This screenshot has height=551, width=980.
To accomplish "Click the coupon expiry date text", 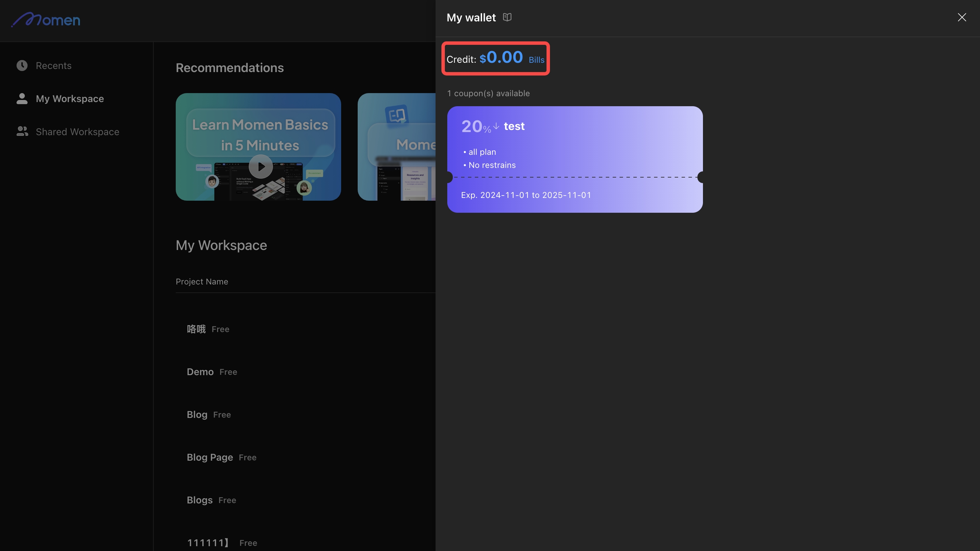I will [526, 195].
